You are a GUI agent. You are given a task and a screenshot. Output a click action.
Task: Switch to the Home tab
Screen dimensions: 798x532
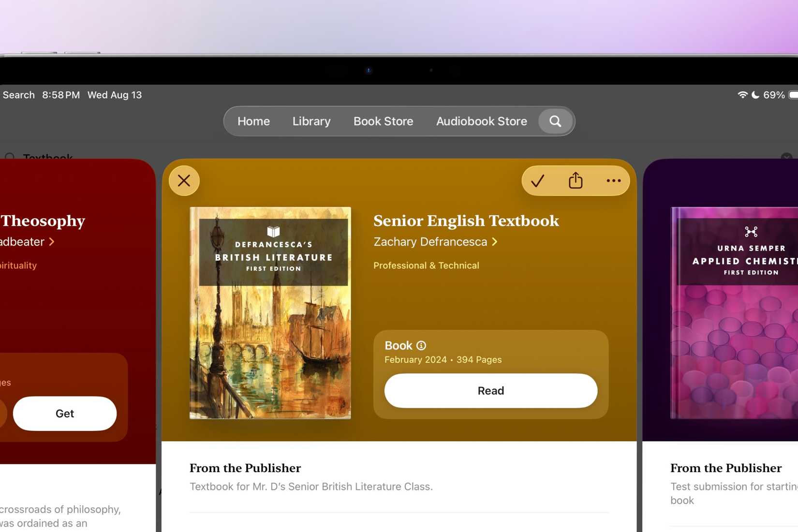point(253,121)
